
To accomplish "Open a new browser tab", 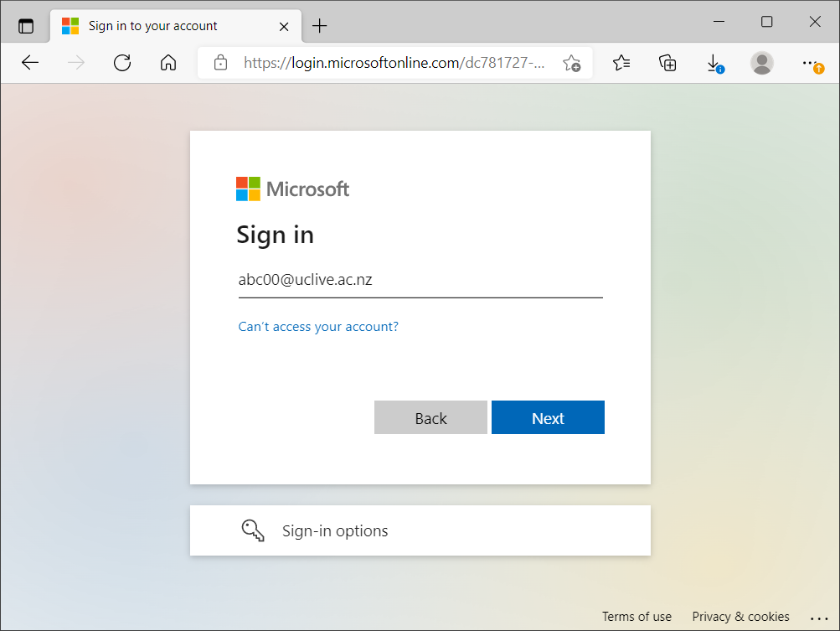I will point(319,26).
